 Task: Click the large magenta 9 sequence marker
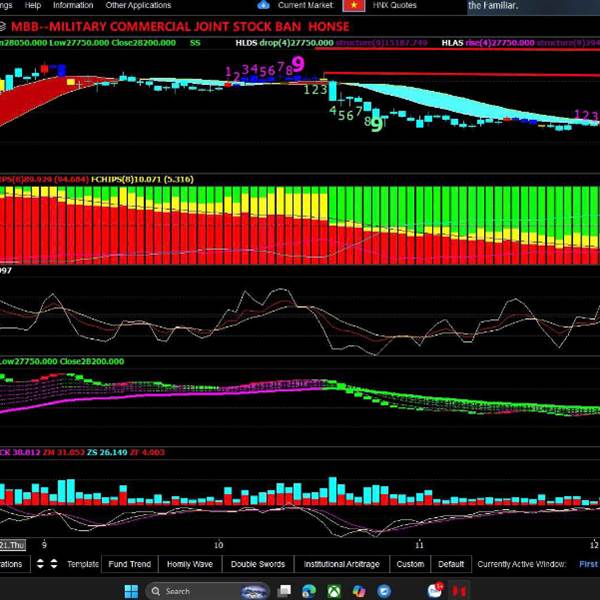coord(299,64)
